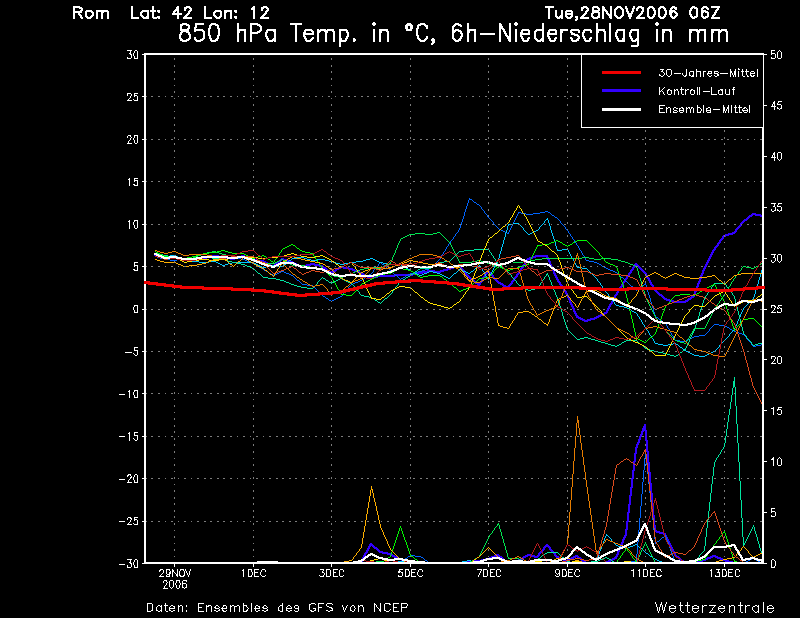This screenshot has width=800, height=618.
Task: Select the 5DEC x-axis date
Action: pyautogui.click(x=410, y=573)
